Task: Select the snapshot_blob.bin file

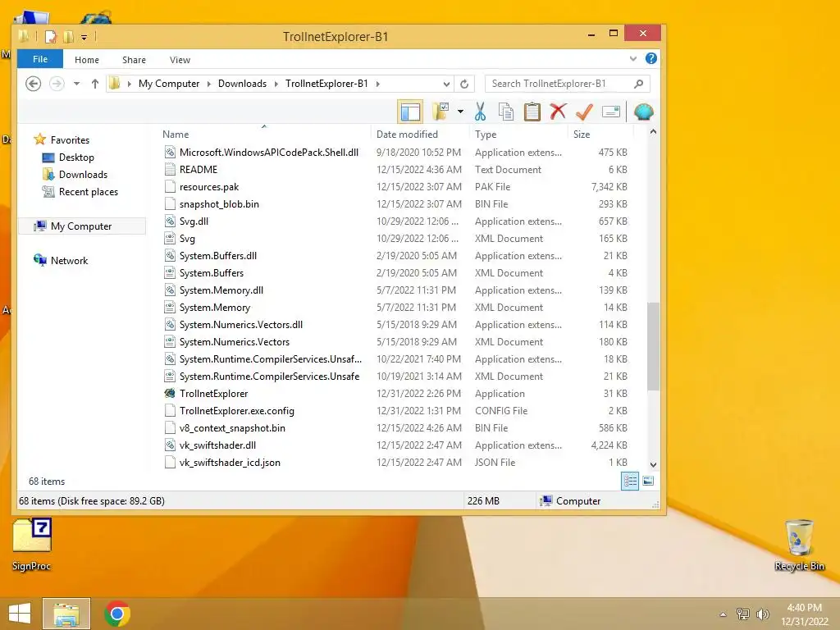Action: click(219, 203)
